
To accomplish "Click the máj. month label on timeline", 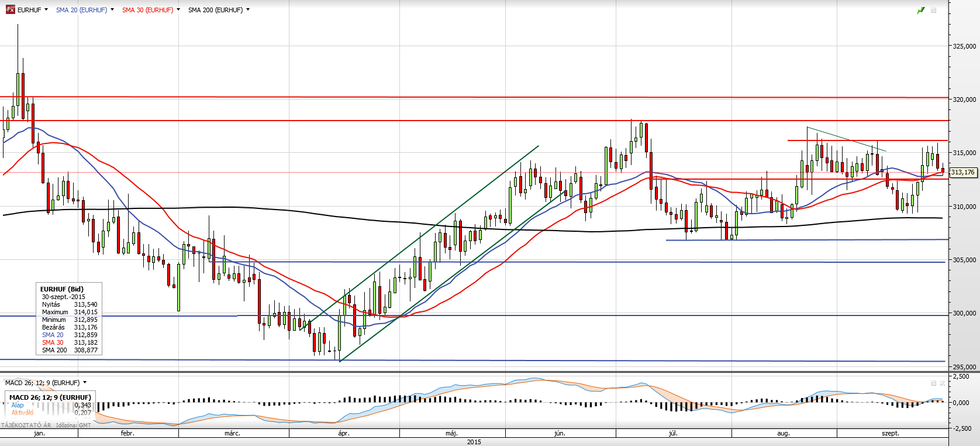I will [451, 433].
